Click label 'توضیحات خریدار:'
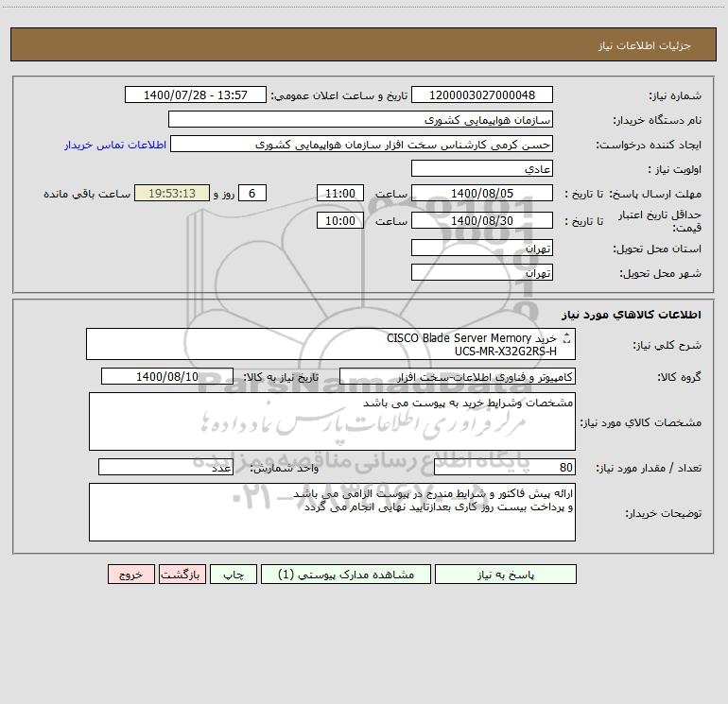Image resolution: width=728 pixels, height=704 pixels. click(x=663, y=513)
